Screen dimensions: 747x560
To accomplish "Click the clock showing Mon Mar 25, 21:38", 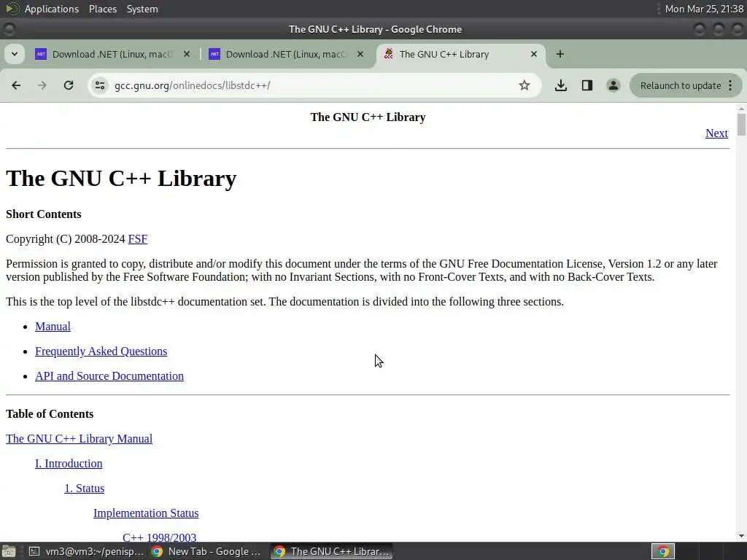I will pos(704,9).
